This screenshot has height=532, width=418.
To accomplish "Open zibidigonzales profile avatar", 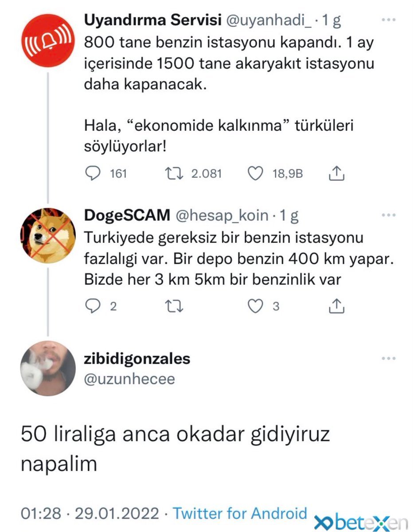I will click(x=47, y=368).
